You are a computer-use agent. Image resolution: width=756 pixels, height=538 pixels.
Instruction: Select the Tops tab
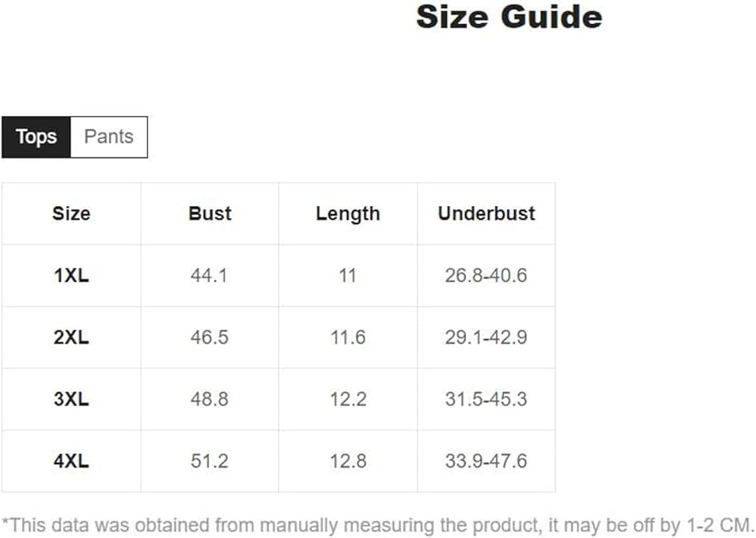[x=36, y=137]
